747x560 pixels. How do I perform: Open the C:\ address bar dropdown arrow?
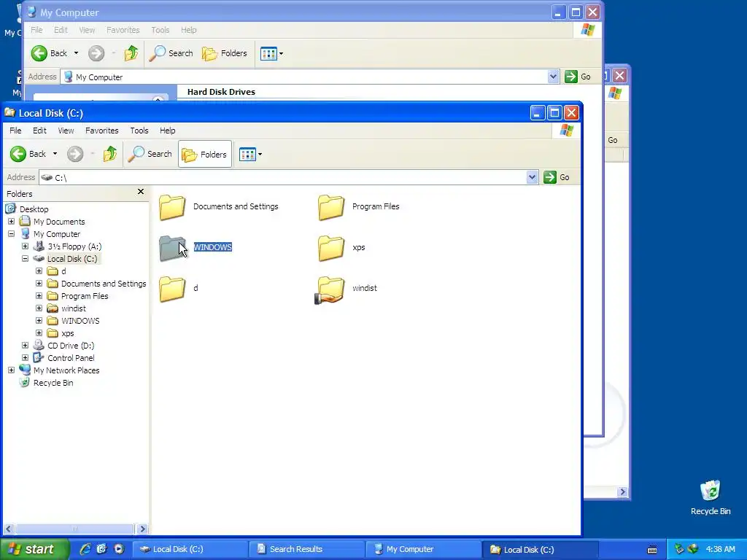(532, 177)
